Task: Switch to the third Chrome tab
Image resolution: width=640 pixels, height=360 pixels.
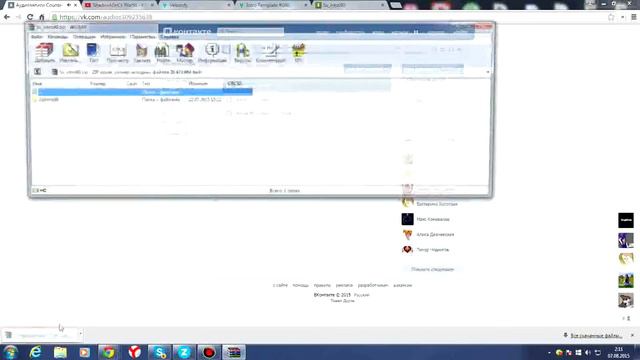Action: point(196,5)
